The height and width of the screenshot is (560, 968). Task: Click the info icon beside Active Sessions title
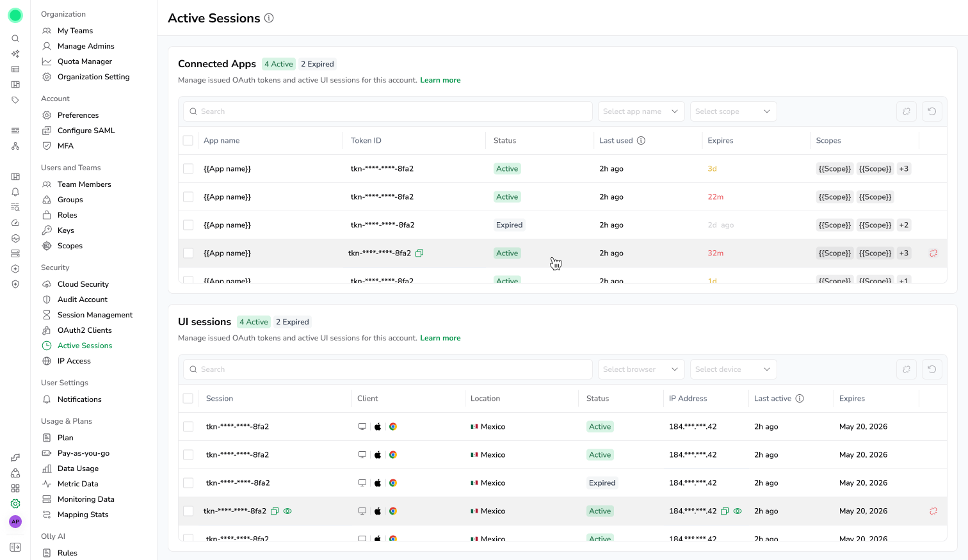click(x=269, y=18)
